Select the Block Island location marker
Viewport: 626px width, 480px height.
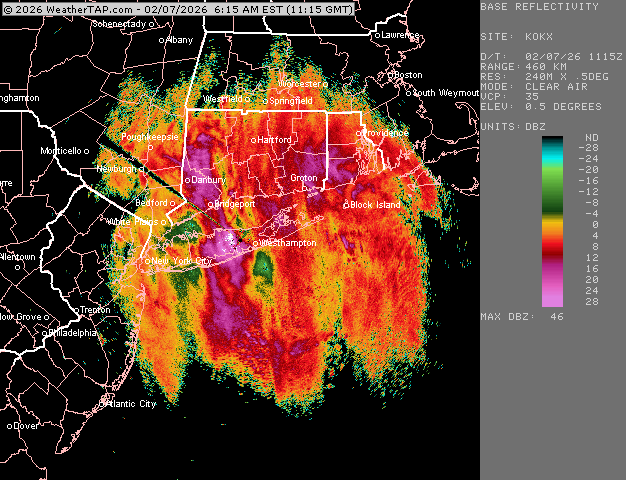point(345,205)
